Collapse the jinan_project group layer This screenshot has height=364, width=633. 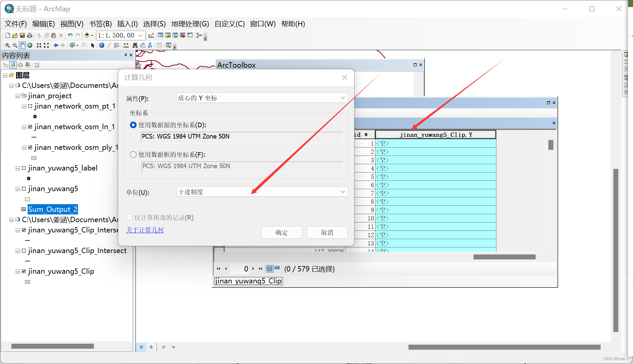coord(18,96)
